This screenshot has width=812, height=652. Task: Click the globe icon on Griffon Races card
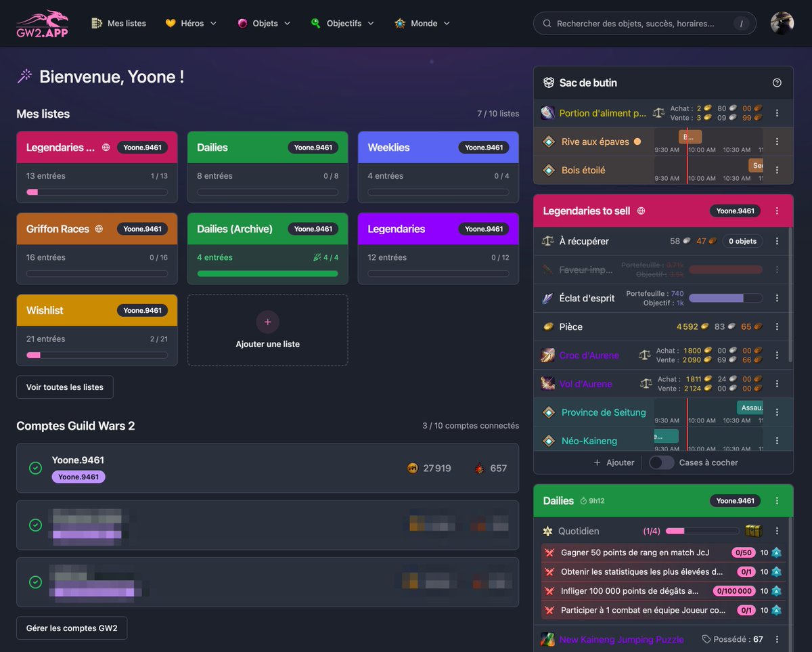click(x=99, y=229)
